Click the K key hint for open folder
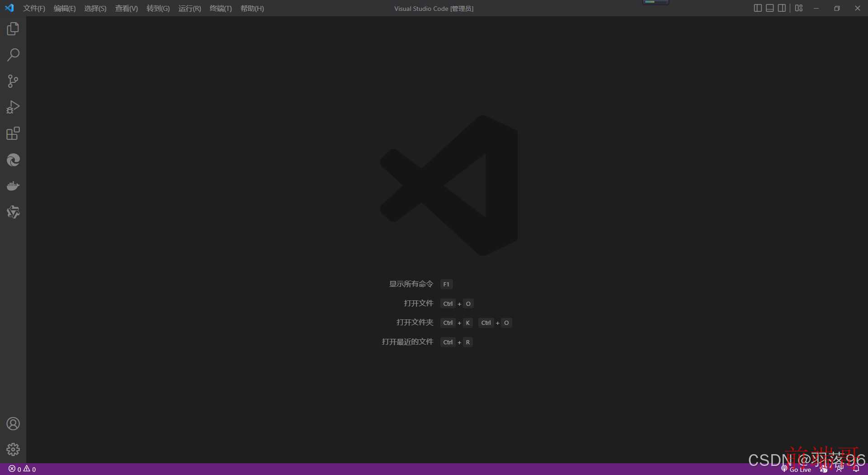 [x=468, y=323]
